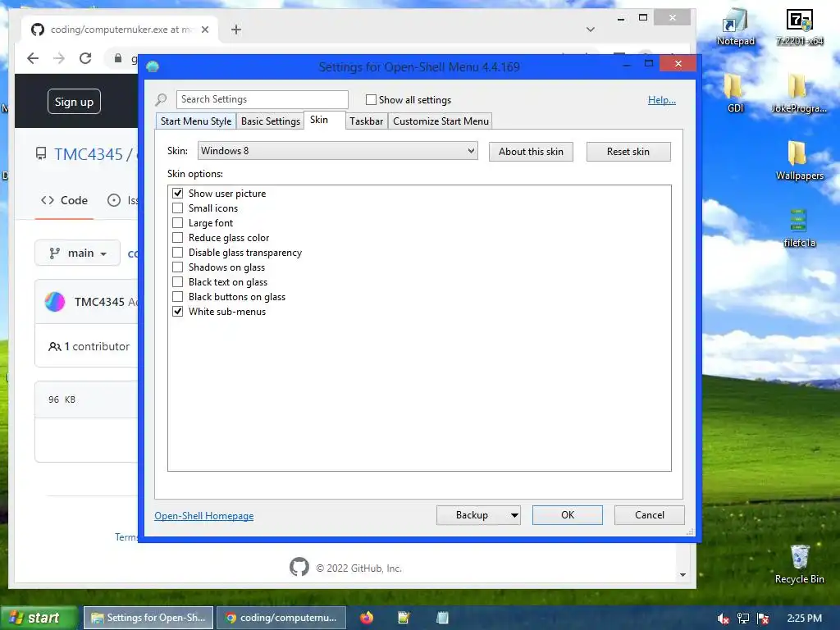Click the 2:25 PM system clock

(x=804, y=619)
